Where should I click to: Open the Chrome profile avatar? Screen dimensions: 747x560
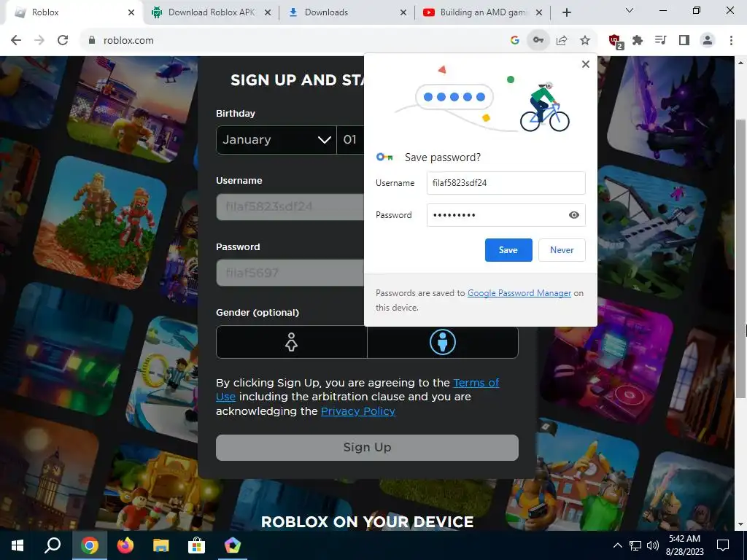pos(708,41)
